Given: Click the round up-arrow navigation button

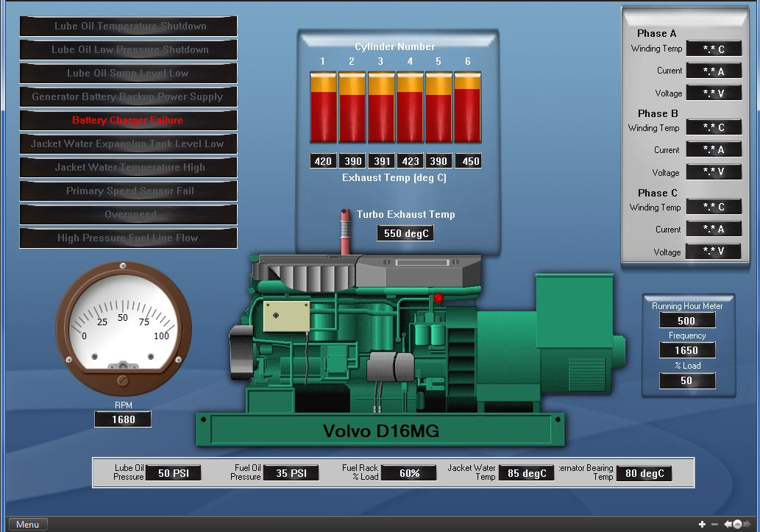Looking at the screenshot, I should (737, 524).
